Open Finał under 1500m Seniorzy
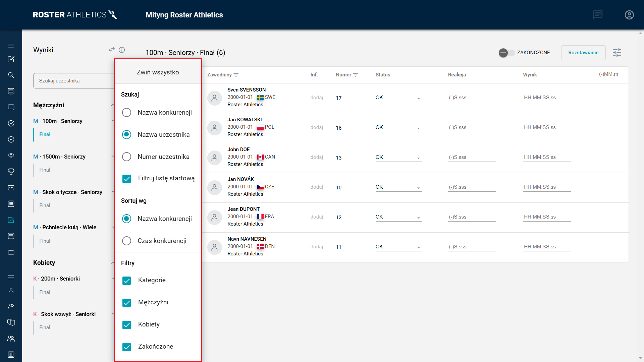 pos(45,170)
